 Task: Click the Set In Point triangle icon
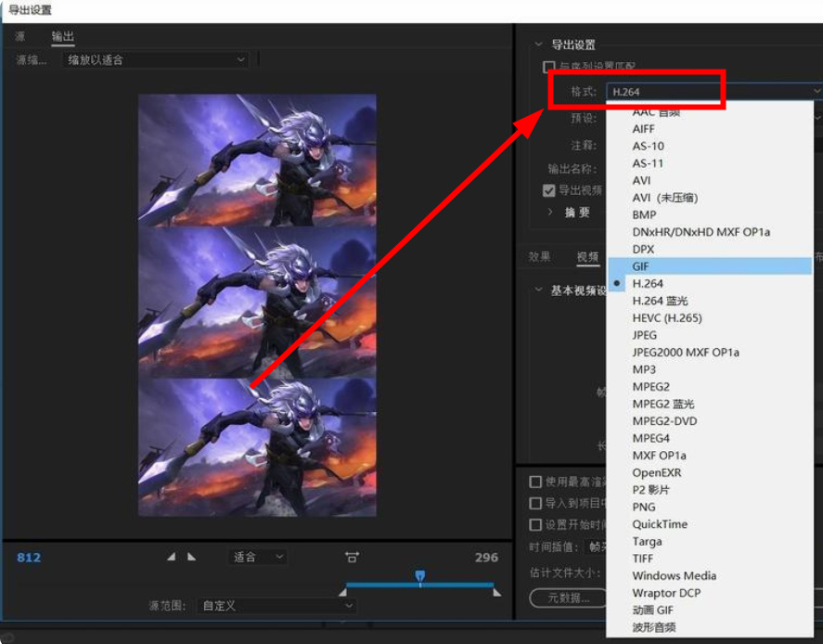[x=171, y=557]
